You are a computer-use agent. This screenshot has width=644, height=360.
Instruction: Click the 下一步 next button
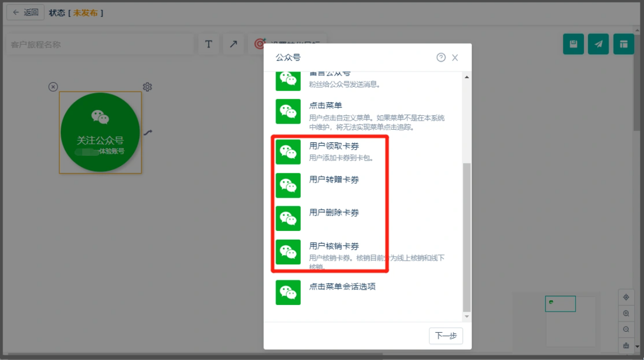tap(446, 336)
